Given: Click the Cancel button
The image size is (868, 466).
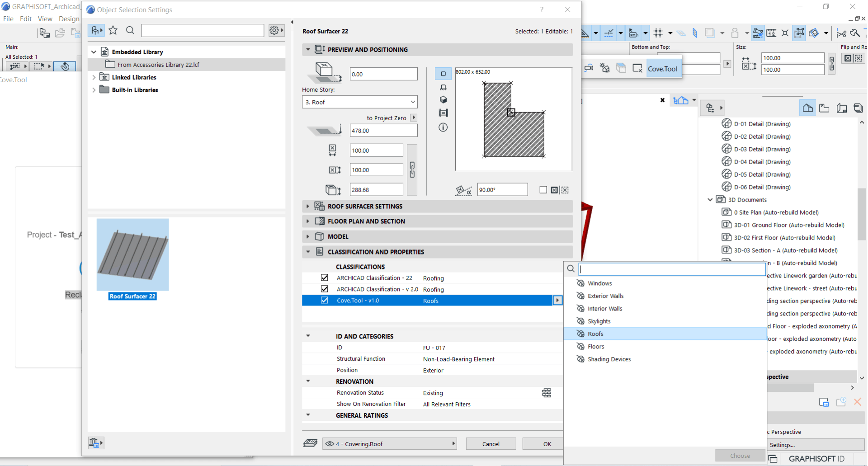Looking at the screenshot, I should click(491, 444).
